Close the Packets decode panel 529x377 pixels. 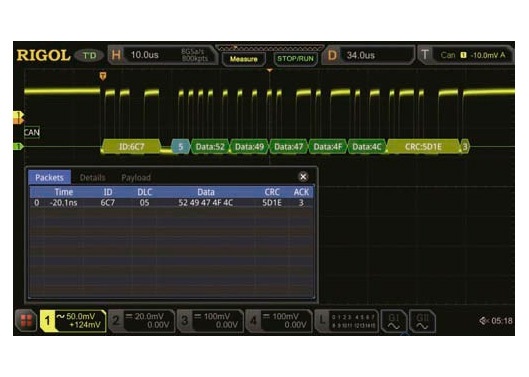tap(303, 177)
